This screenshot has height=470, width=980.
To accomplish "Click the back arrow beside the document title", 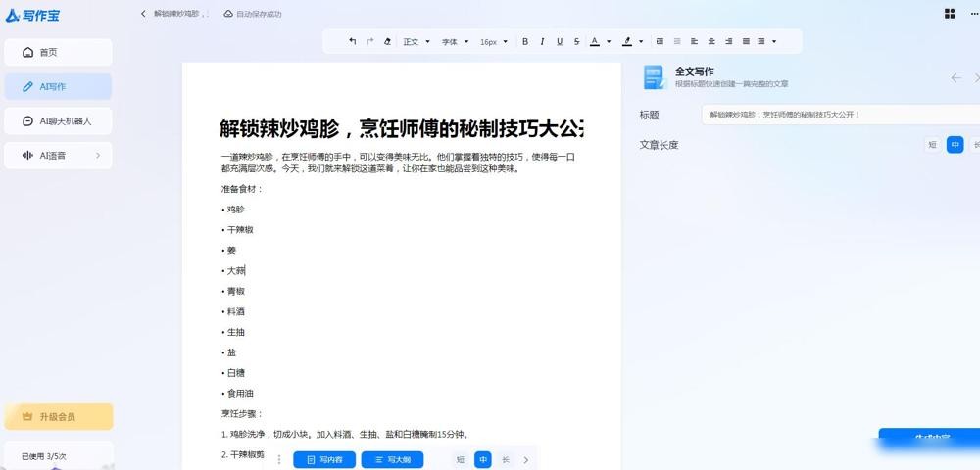I will 143,14.
